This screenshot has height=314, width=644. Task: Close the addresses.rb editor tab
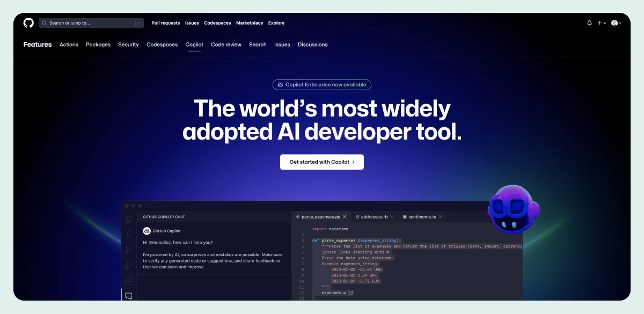(x=392, y=217)
